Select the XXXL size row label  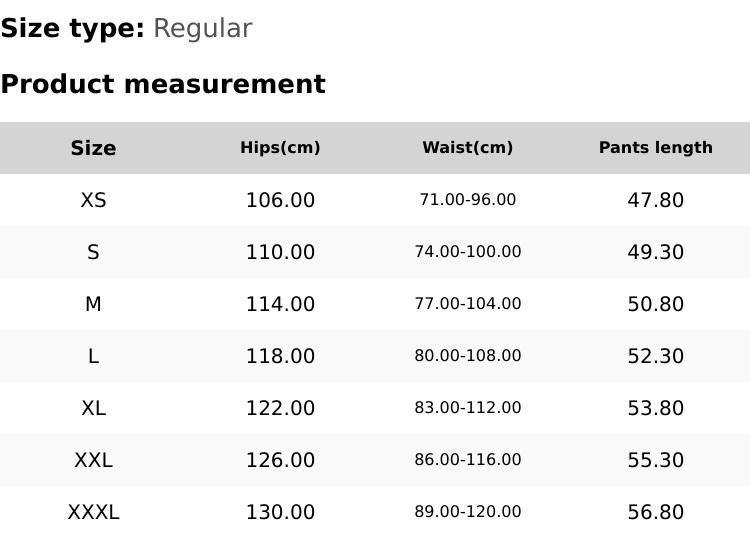[93, 512]
